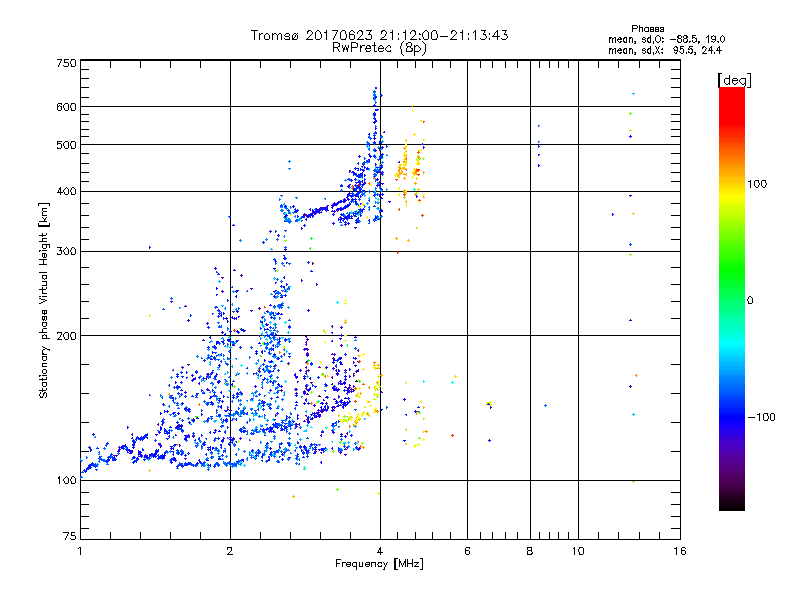
Task: Click the y-axis tick label '400'
Action: (x=66, y=192)
